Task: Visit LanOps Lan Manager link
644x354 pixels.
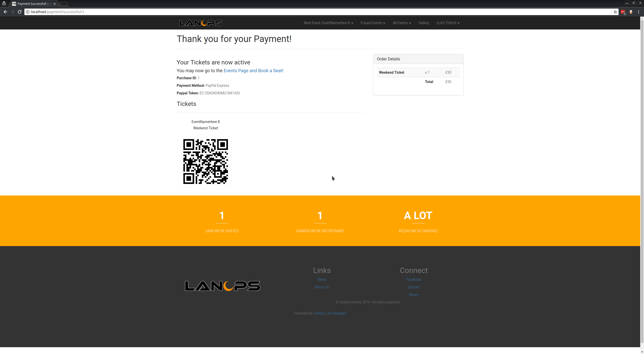Action: 329,313
